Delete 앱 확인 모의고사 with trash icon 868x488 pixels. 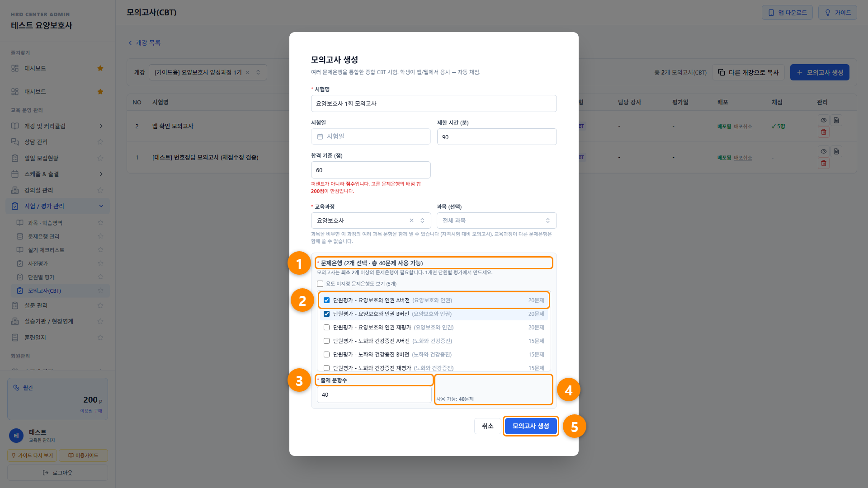[824, 132]
